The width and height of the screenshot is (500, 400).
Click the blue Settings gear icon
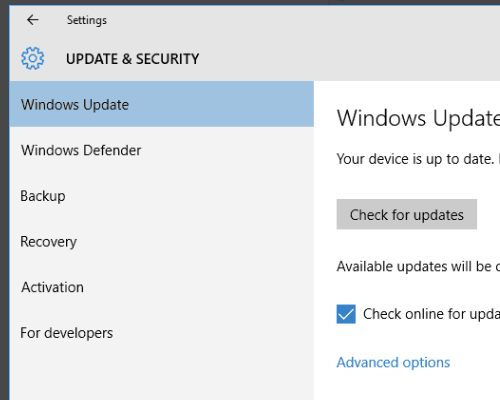tap(32, 58)
